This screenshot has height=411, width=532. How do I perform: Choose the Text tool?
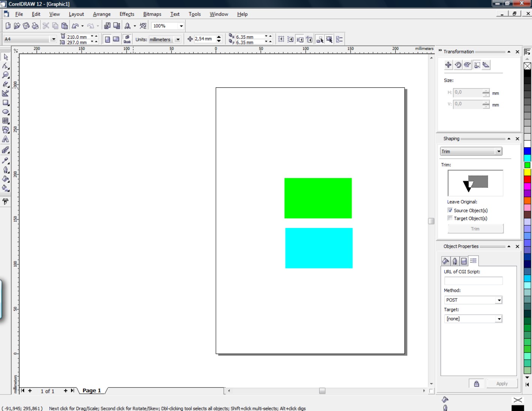[6, 139]
